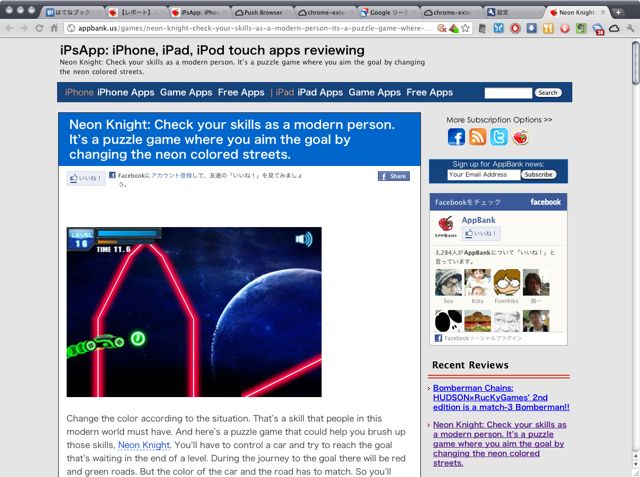The image size is (640, 477).
Task: Bookmark this page with the star icon
Action: point(465,28)
